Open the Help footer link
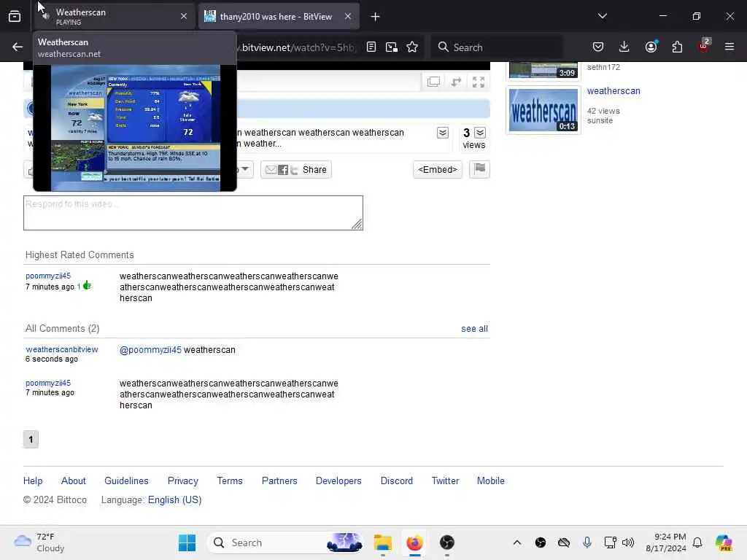 (x=33, y=481)
